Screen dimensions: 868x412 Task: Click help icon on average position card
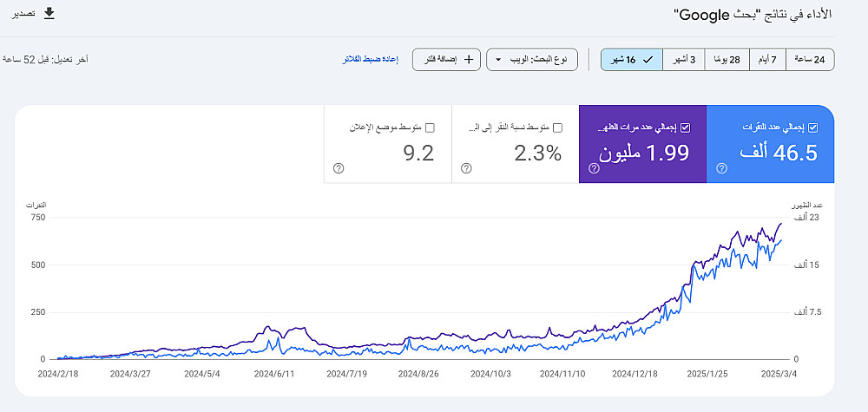pos(339,168)
